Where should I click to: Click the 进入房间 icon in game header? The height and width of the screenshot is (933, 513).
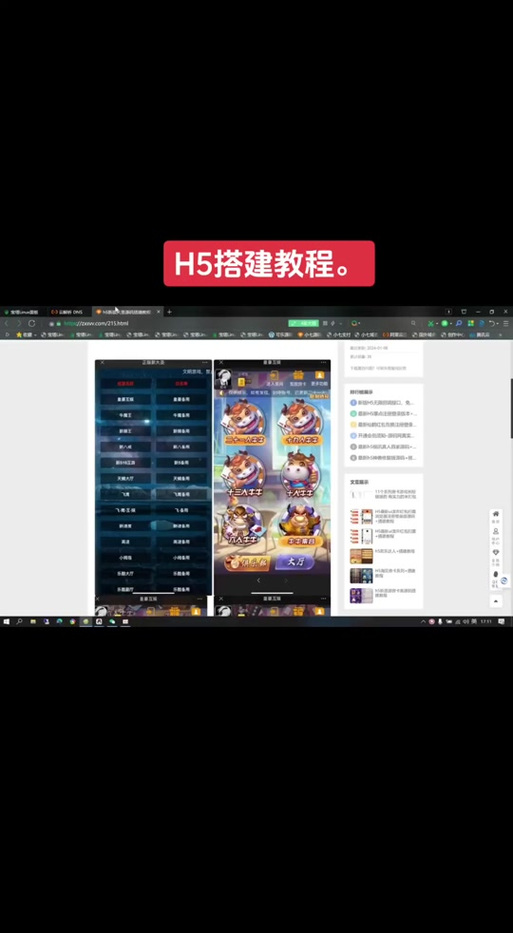pos(274,378)
